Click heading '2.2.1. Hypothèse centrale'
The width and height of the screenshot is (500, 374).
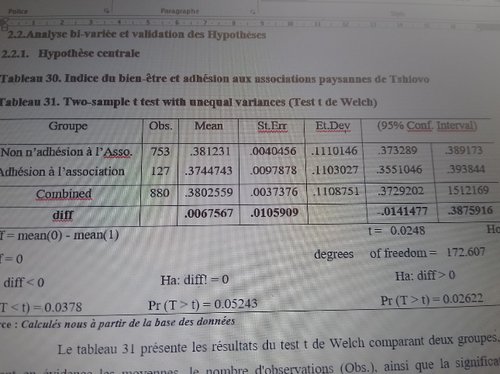click(x=70, y=53)
